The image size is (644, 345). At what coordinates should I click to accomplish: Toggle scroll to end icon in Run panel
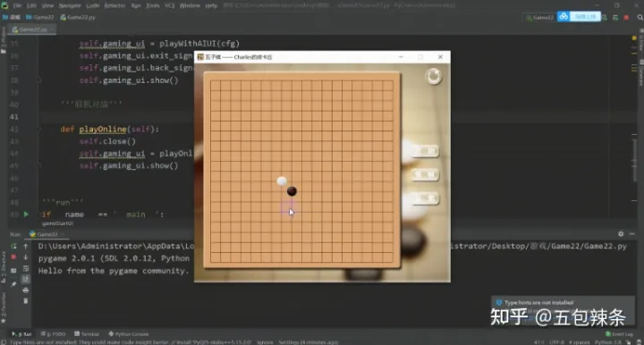click(25, 279)
